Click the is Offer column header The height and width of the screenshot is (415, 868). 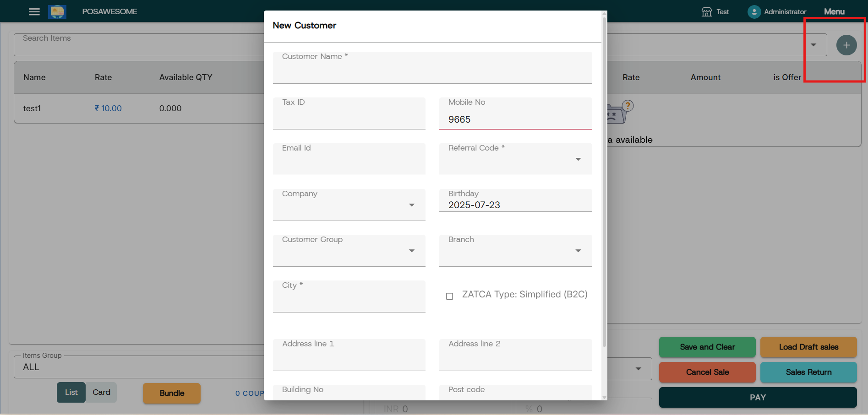[787, 77]
